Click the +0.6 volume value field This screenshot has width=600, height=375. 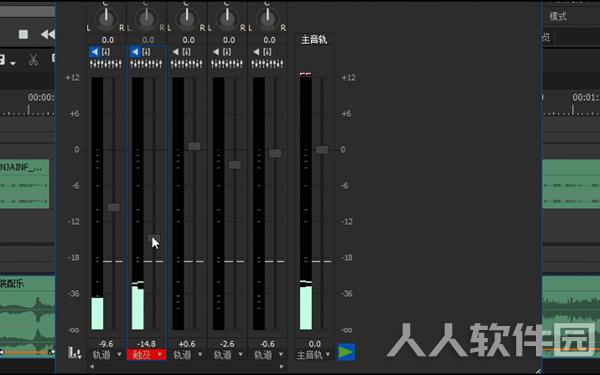pos(187,344)
